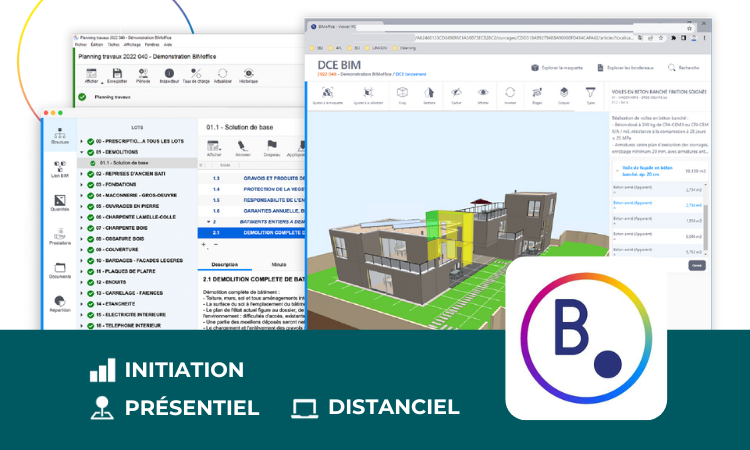The image size is (750, 450).
Task: Open Édition menu in Planning travaux window
Action: point(97,45)
